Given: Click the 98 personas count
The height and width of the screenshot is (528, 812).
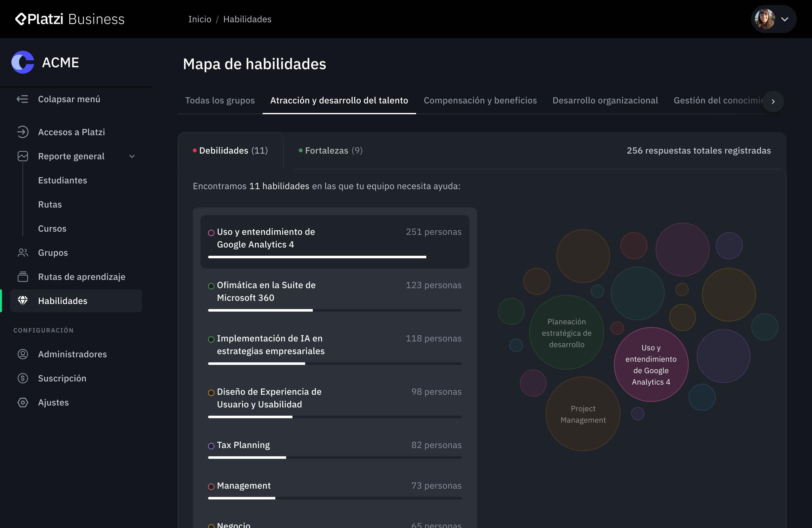Looking at the screenshot, I should [x=436, y=392].
